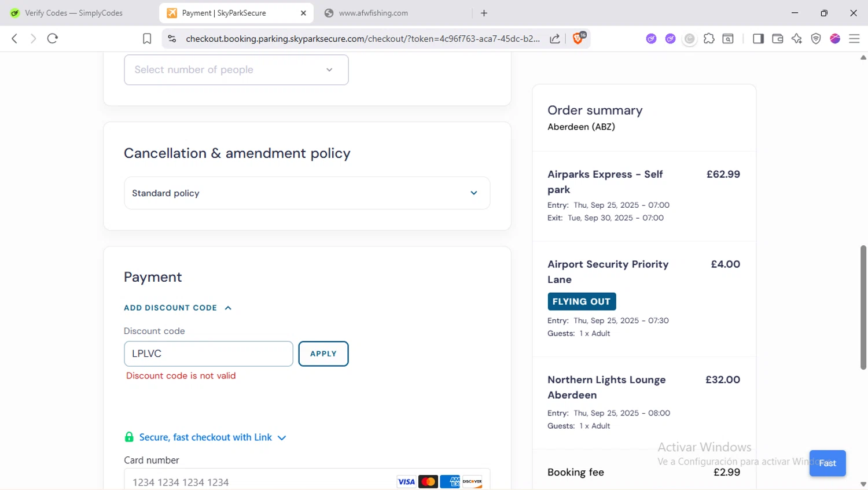Click the £32.00 price
The height and width of the screenshot is (490, 868).
coord(723,380)
